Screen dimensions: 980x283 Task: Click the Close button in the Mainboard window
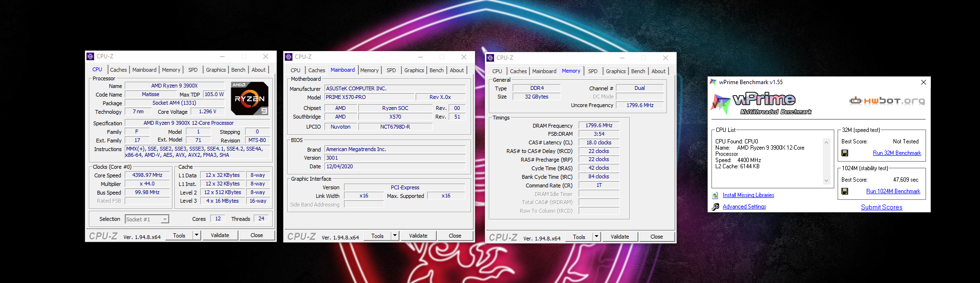(455, 236)
